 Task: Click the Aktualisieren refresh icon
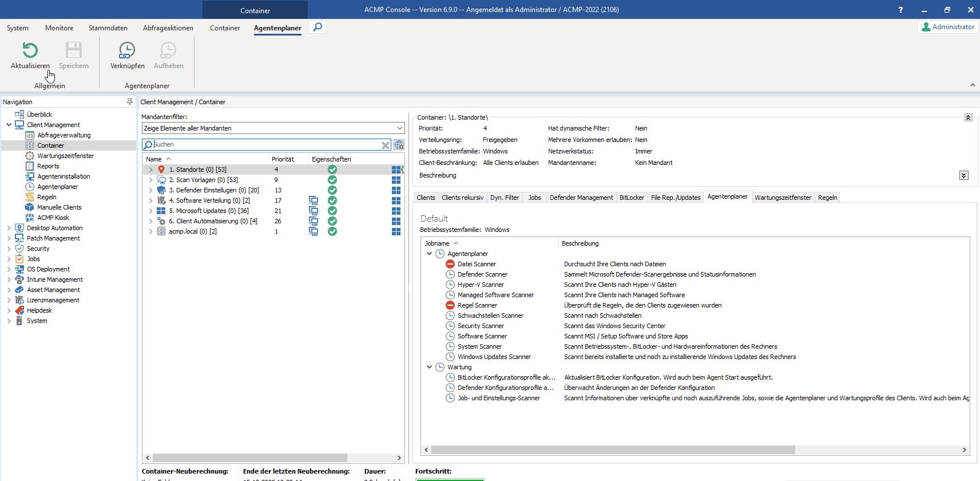[30, 51]
